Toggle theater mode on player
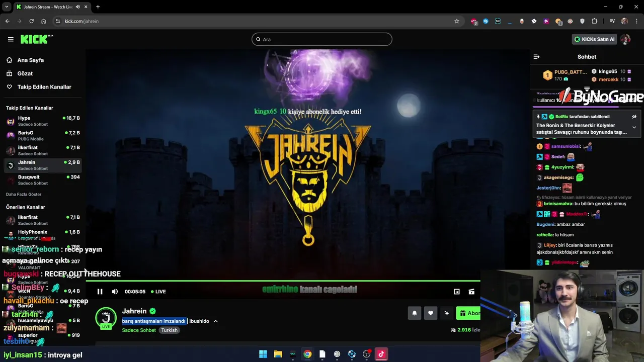Image resolution: width=644 pixels, height=362 pixels. coord(471,292)
